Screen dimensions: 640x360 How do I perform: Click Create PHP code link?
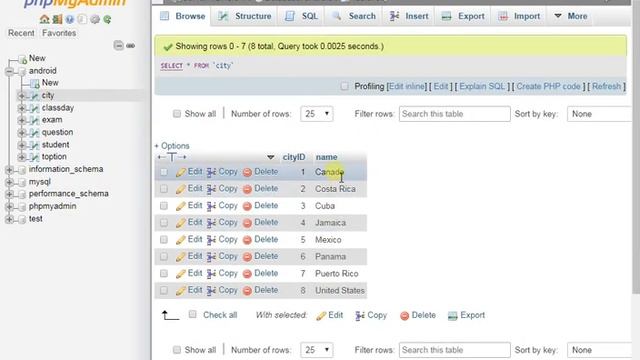549,87
